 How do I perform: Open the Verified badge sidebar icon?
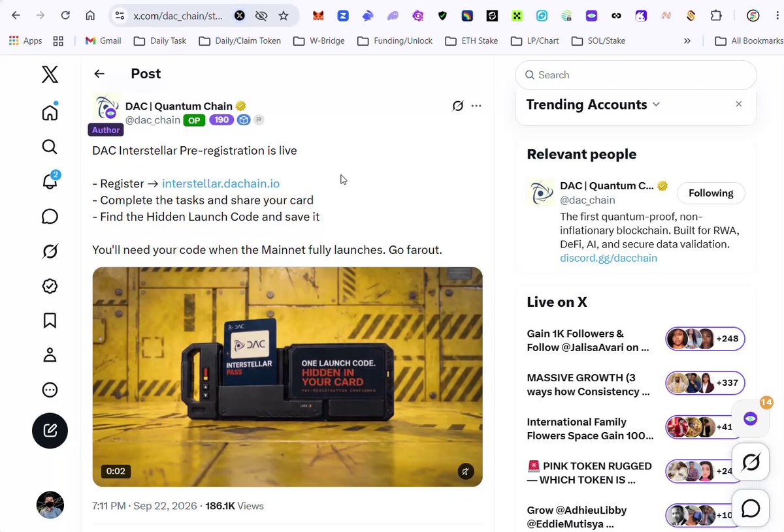click(50, 286)
